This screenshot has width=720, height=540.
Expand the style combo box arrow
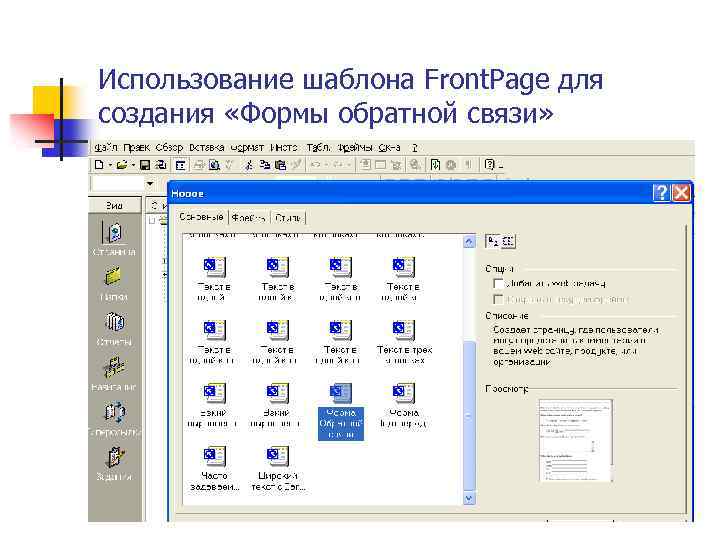(150, 184)
